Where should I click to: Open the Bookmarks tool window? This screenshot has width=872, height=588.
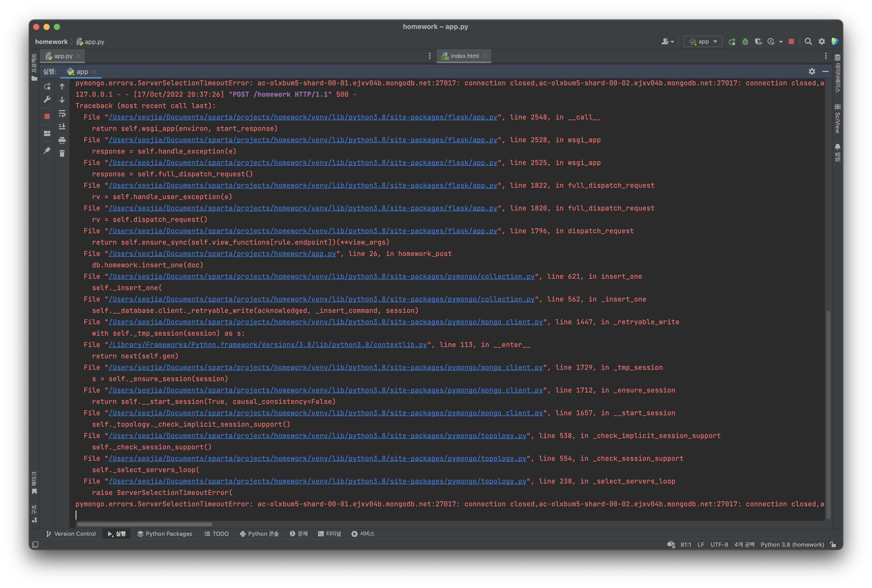[x=34, y=483]
